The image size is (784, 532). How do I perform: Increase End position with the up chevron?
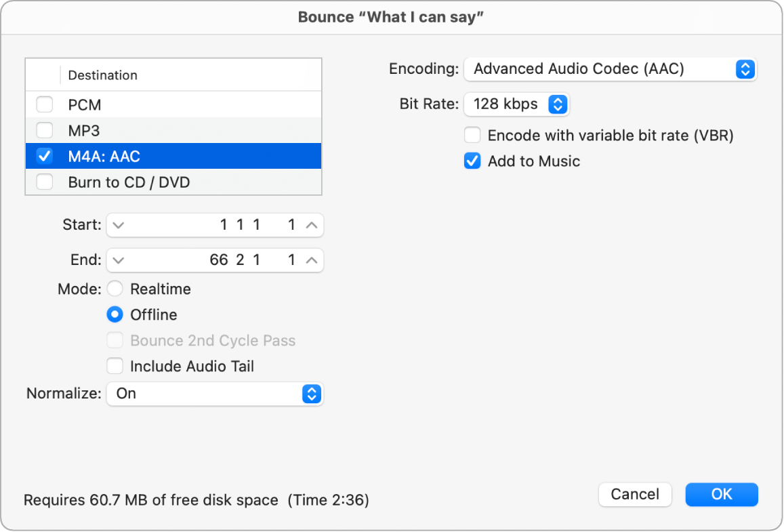tap(312, 260)
